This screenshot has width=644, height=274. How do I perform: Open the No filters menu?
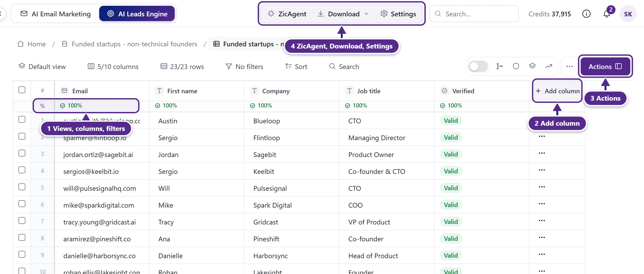[244, 67]
